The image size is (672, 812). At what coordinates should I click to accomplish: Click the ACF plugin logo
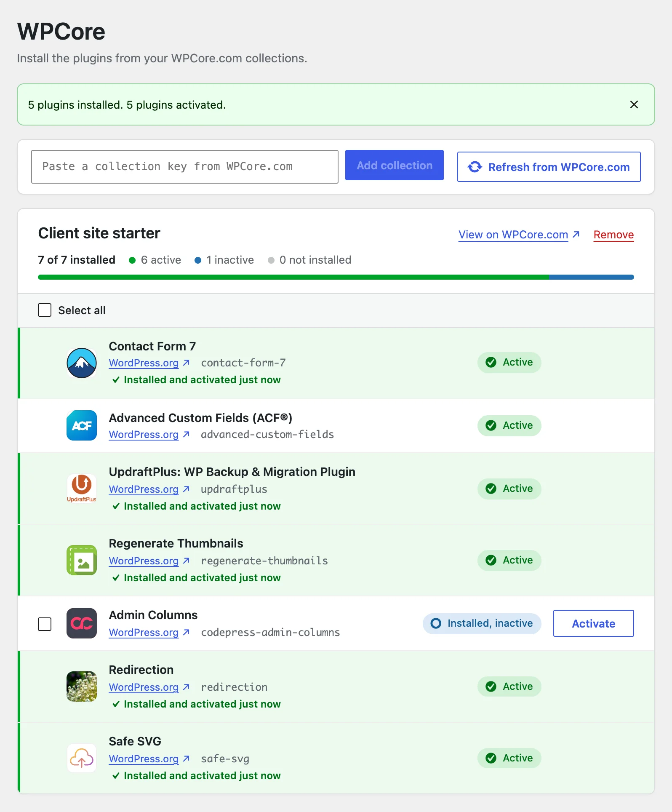click(82, 425)
